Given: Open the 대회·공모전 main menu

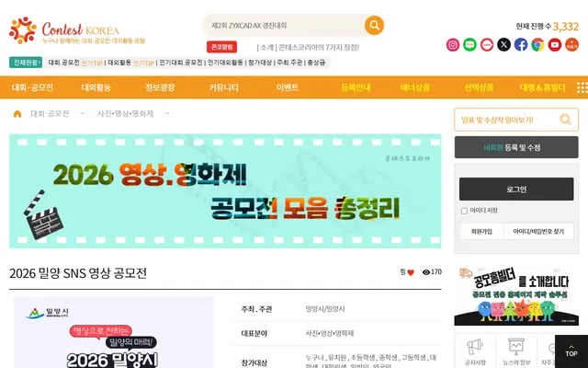Looking at the screenshot, I should (32, 87).
